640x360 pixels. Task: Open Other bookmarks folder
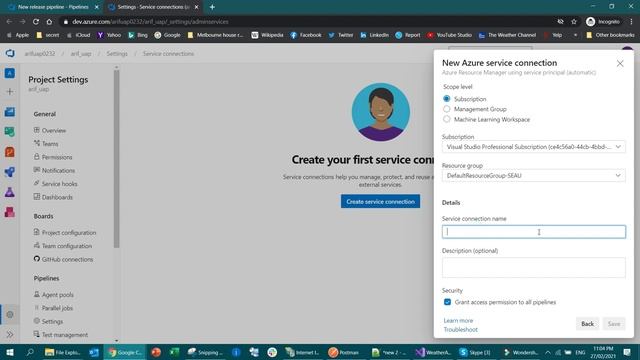pyautogui.click(x=610, y=35)
